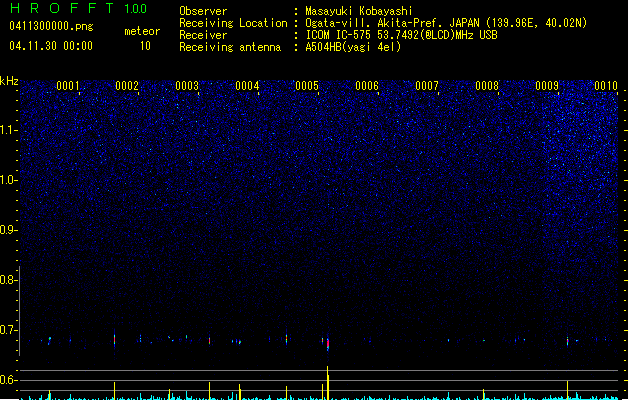Click the 0002 minute marker
The width and height of the screenshot is (629, 400).
[x=127, y=86]
